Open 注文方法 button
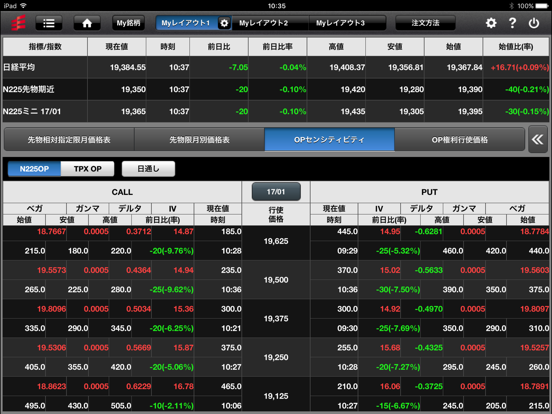This screenshot has height=414, width=552. (x=425, y=23)
